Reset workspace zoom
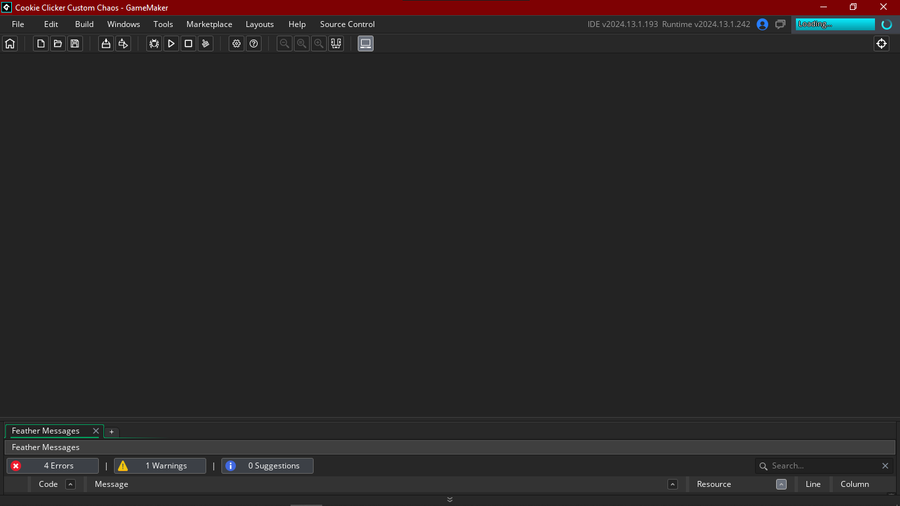This screenshot has height=506, width=900. 301,44
